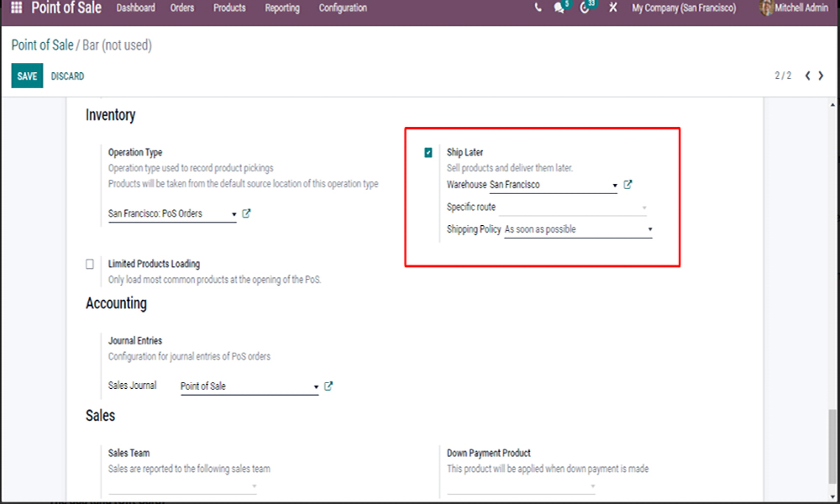Image resolution: width=840 pixels, height=504 pixels.
Task: Open messages via chat bubble icon
Action: [559, 8]
